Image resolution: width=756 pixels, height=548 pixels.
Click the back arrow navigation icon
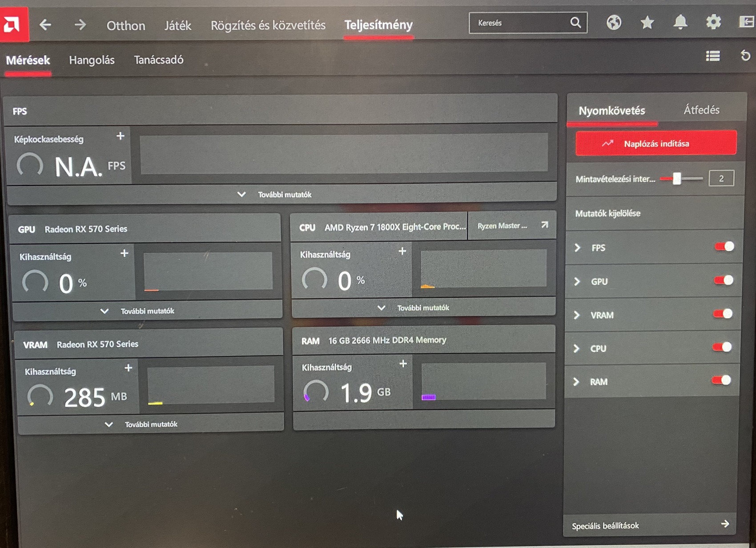click(44, 25)
